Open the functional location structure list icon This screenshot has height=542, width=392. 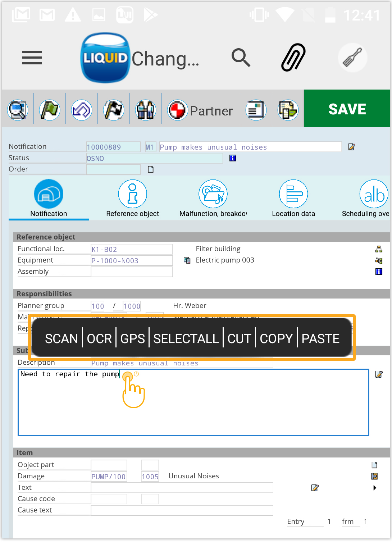tap(379, 249)
